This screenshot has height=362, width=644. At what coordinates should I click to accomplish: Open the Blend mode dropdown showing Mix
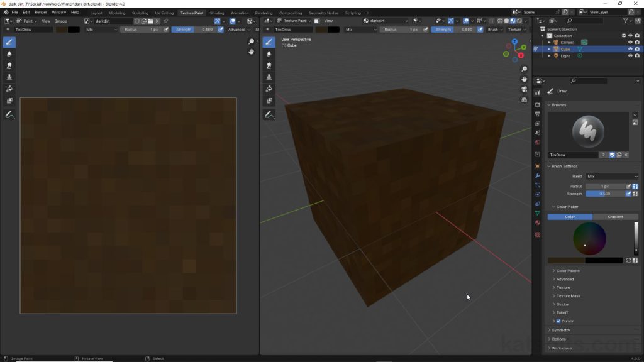(x=613, y=176)
